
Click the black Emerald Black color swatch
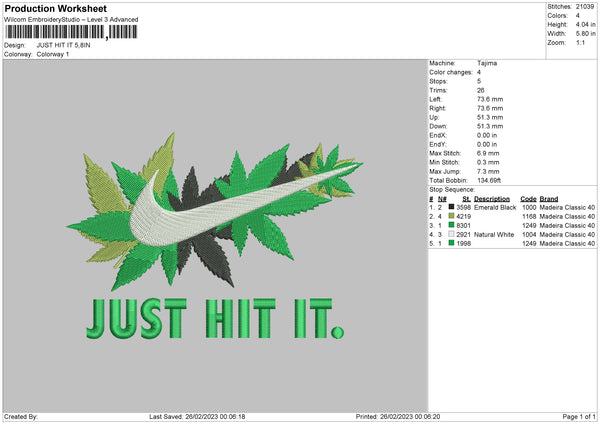[451, 207]
